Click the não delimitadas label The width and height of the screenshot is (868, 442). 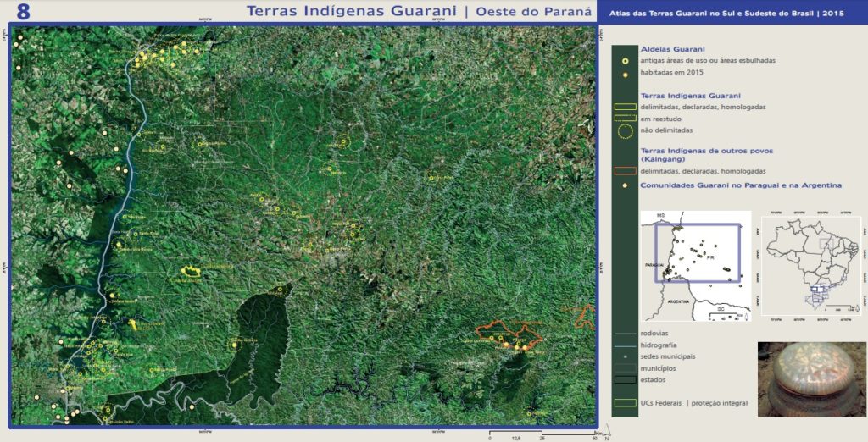point(666,130)
